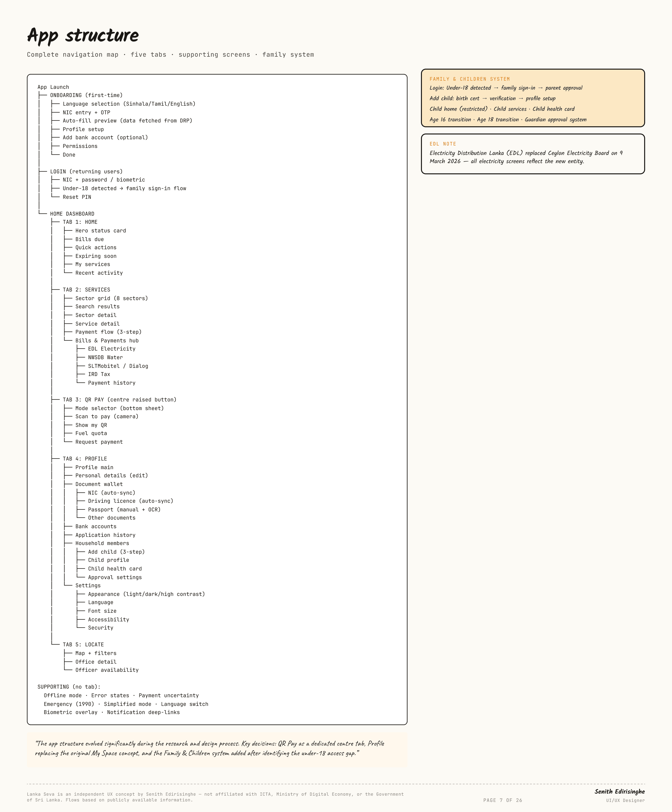The height and width of the screenshot is (812, 672).
Task: Click the 'TAB 1: HOME' row
Action: click(x=80, y=222)
